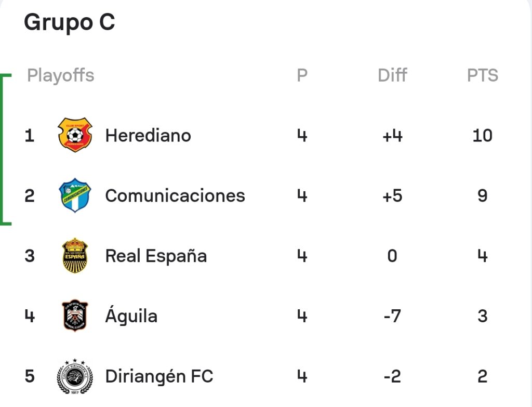Open Diriangén FC team name
Screen dimensions: 532x407
tap(159, 376)
